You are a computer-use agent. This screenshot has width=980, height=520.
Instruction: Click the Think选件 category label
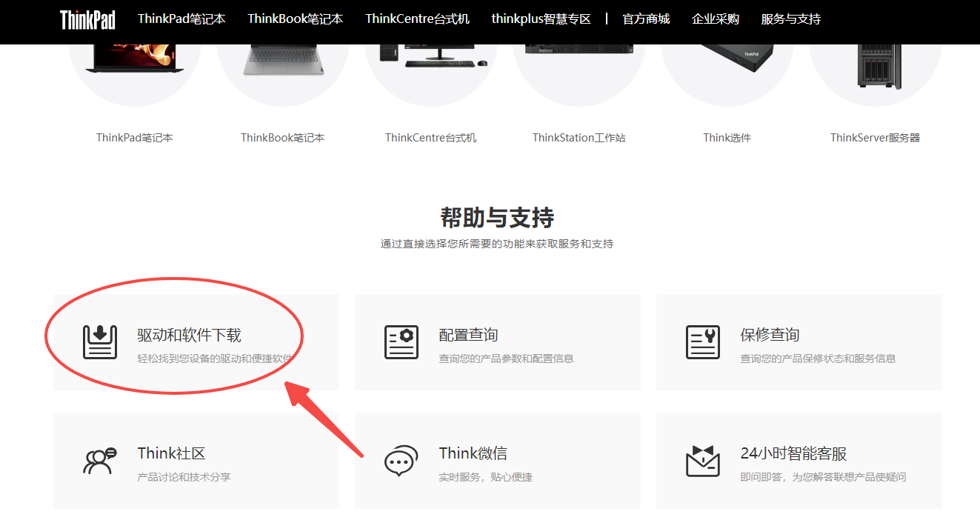click(x=727, y=138)
